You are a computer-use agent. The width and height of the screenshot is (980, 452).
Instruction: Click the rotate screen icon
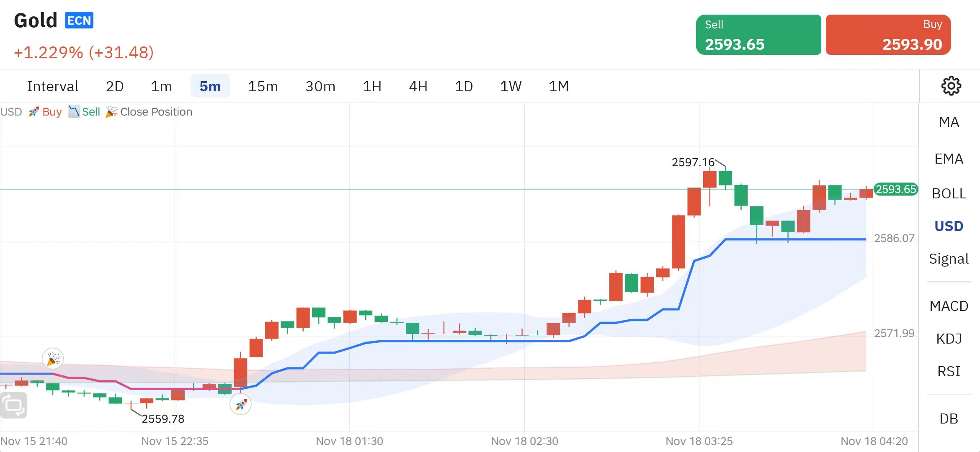point(13,405)
